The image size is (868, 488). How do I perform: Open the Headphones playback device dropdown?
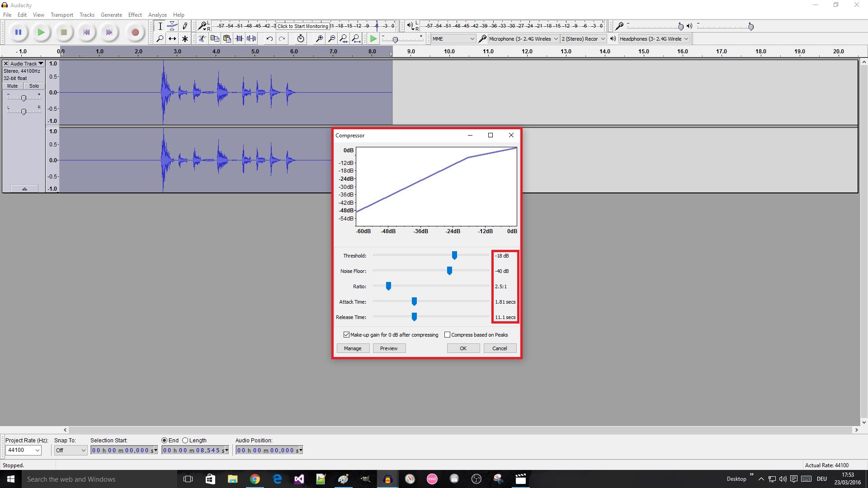click(x=654, y=39)
